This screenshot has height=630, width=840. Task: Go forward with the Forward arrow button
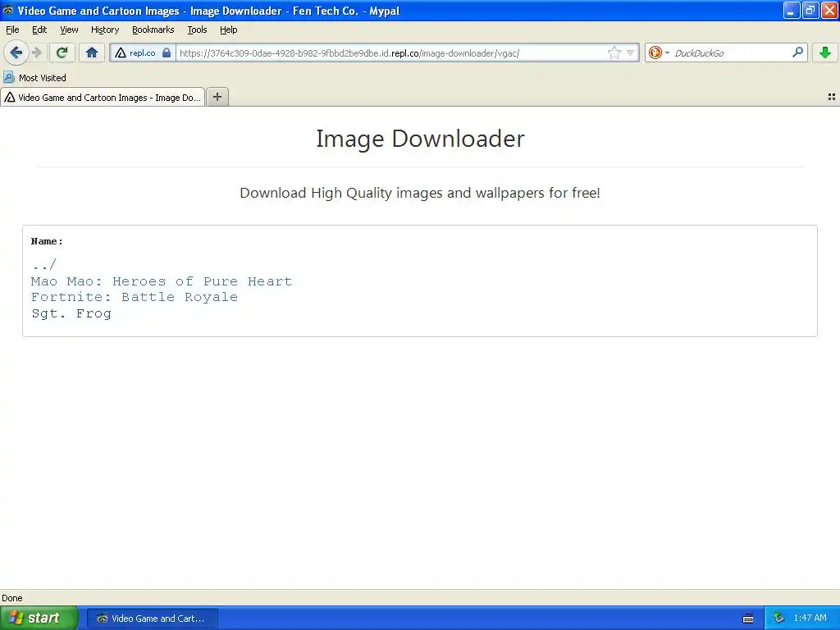(x=37, y=52)
